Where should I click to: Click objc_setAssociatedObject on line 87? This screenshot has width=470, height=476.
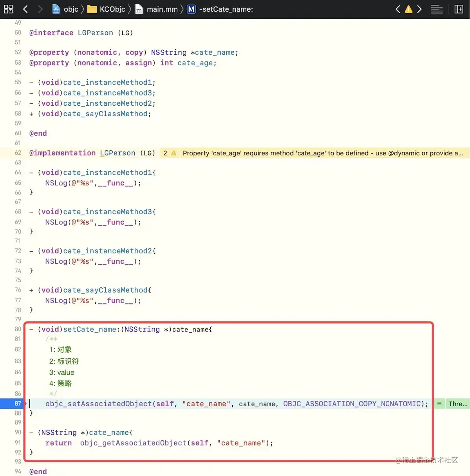coord(98,404)
